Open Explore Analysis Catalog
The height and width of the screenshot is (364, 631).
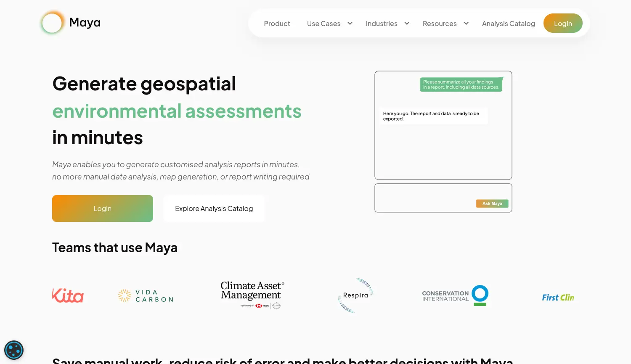(x=214, y=208)
